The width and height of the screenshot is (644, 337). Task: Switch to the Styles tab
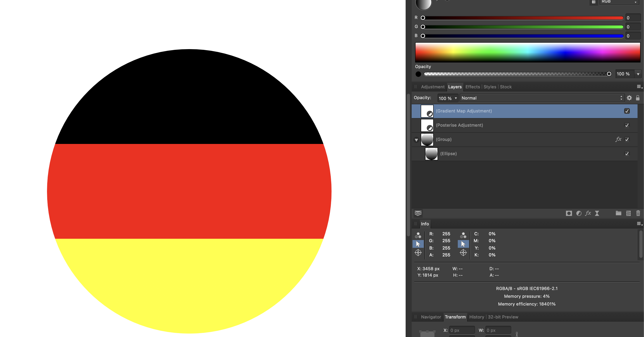pos(490,87)
